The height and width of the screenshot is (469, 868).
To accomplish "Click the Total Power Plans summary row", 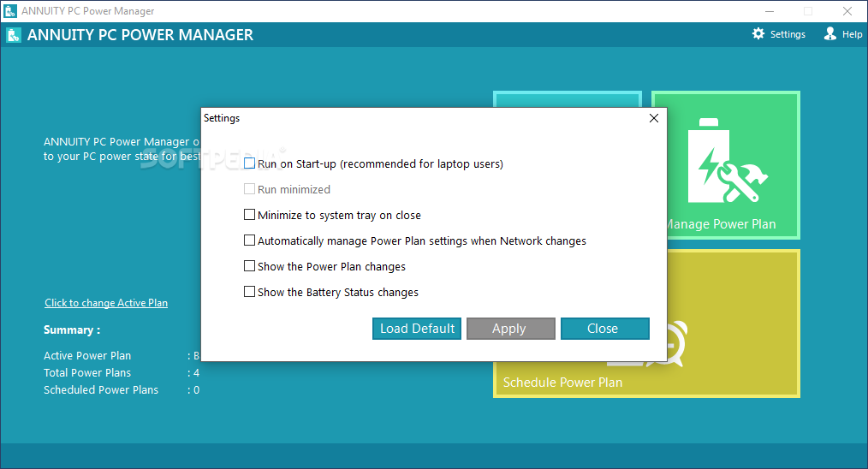I will [122, 372].
